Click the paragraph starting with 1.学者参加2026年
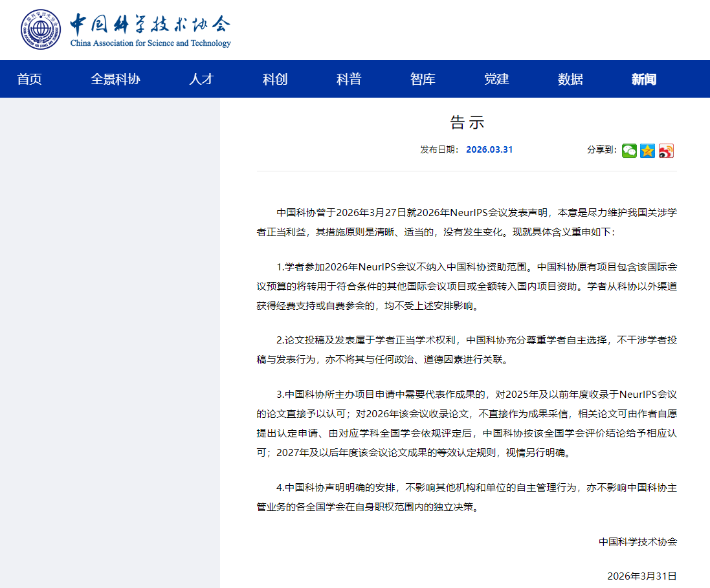 pos(466,285)
